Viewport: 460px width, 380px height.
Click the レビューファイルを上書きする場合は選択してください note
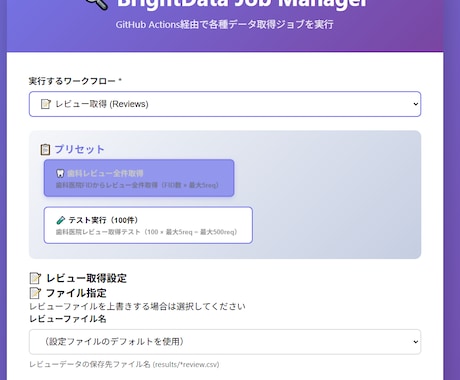click(x=137, y=306)
